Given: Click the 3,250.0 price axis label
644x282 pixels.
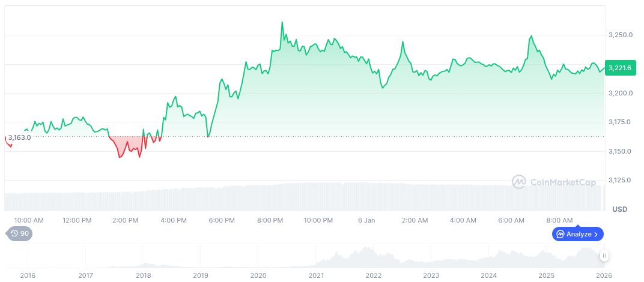Looking at the screenshot, I should pyautogui.click(x=621, y=35).
